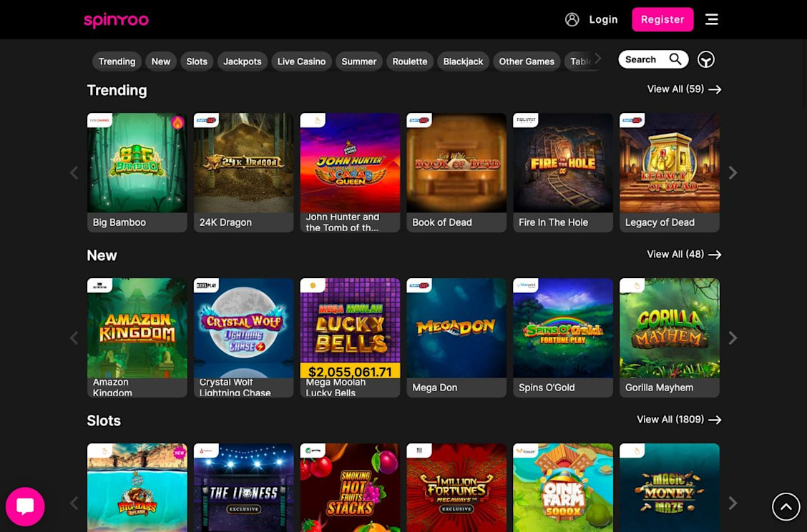Open View All (59) for Trending
Screen dimensions: 807x532
click(x=684, y=89)
